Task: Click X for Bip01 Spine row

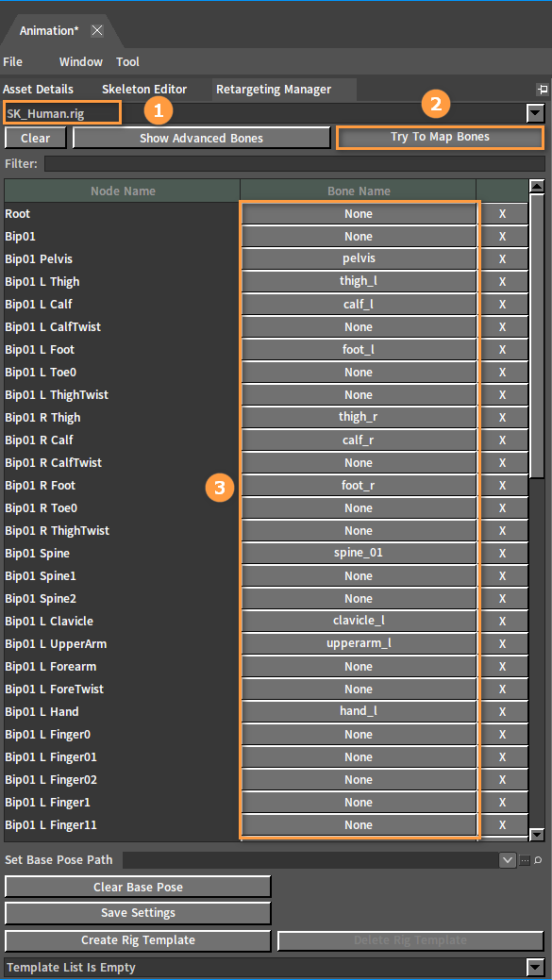Action: pyautogui.click(x=502, y=553)
